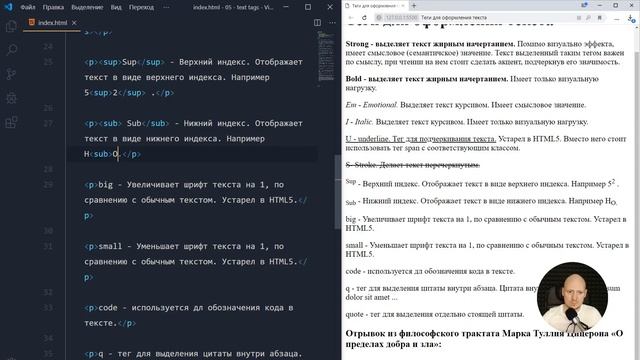Click line number 27 in editor
Viewport: 640px width, 360px height.
tap(48, 123)
